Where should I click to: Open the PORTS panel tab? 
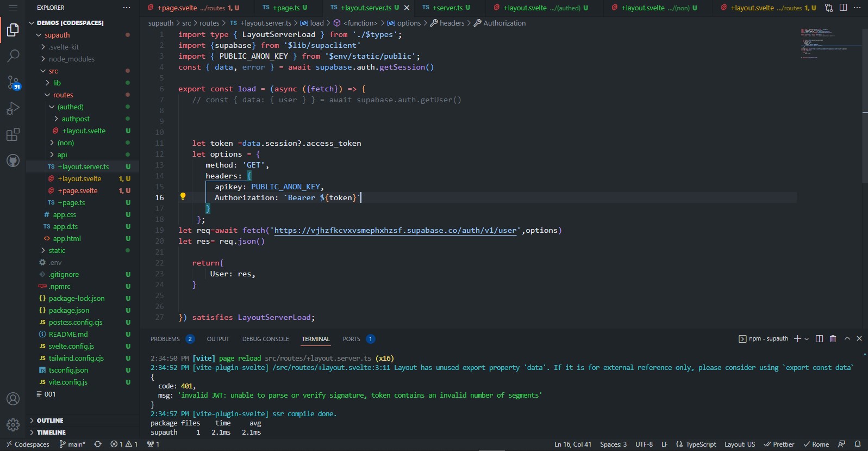(359, 339)
